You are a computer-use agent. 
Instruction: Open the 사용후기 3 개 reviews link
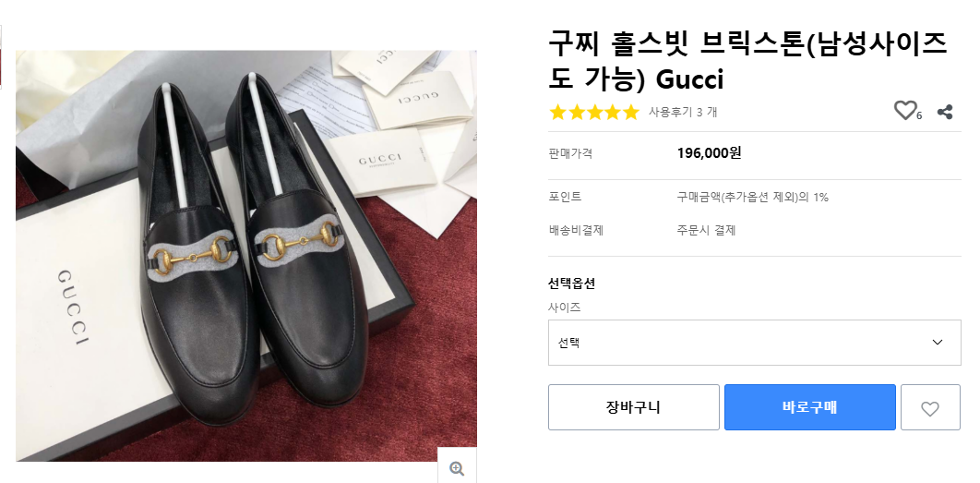click(683, 113)
